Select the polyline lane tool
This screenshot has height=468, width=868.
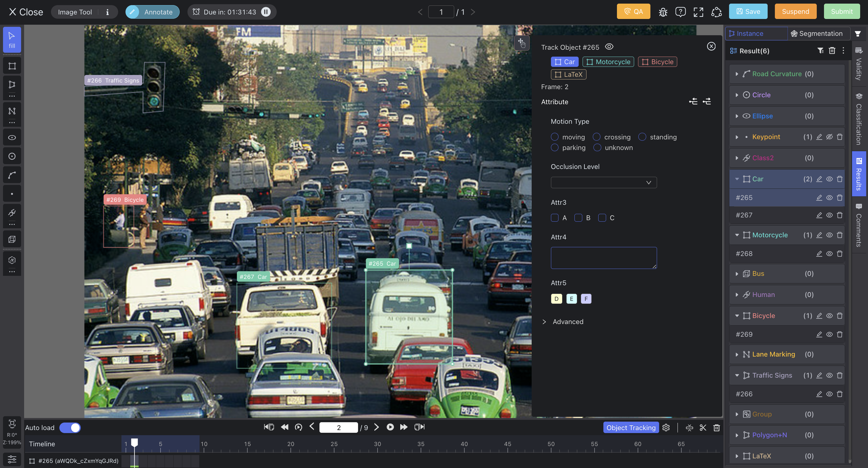point(12,111)
